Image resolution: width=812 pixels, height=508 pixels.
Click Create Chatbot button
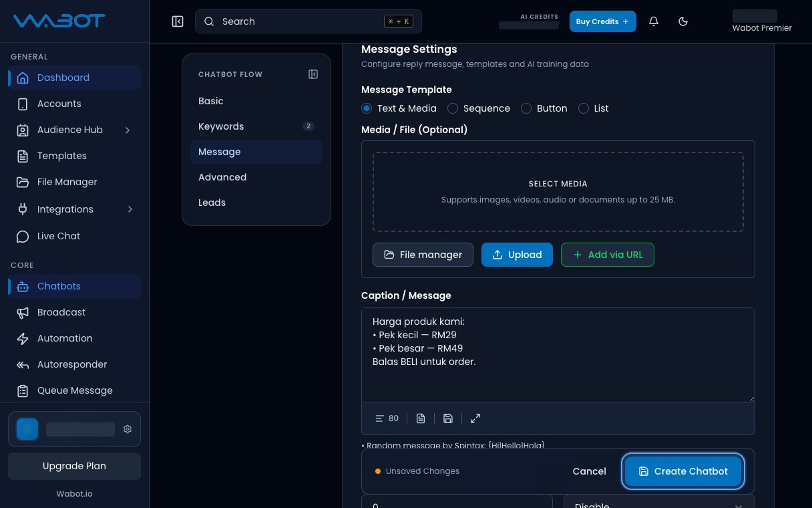[683, 471]
